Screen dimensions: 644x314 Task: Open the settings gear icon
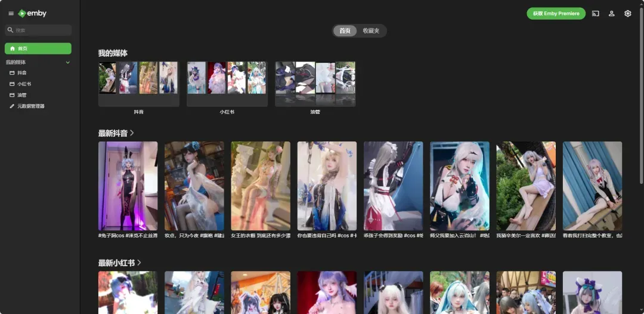[627, 14]
